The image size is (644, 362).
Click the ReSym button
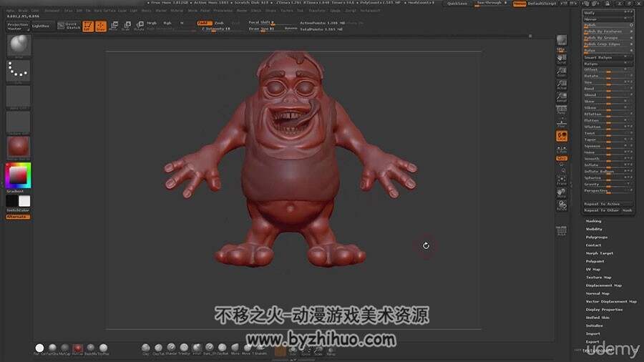[x=608, y=64]
